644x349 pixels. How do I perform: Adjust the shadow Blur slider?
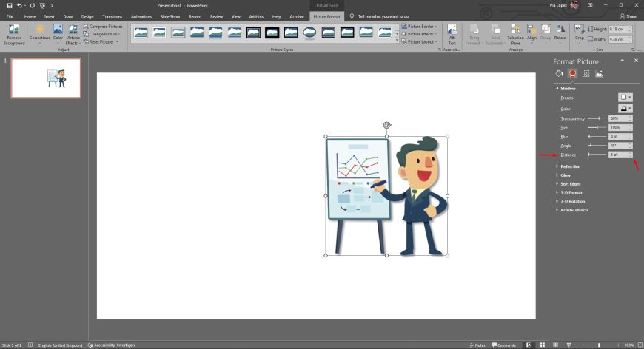pos(597,137)
